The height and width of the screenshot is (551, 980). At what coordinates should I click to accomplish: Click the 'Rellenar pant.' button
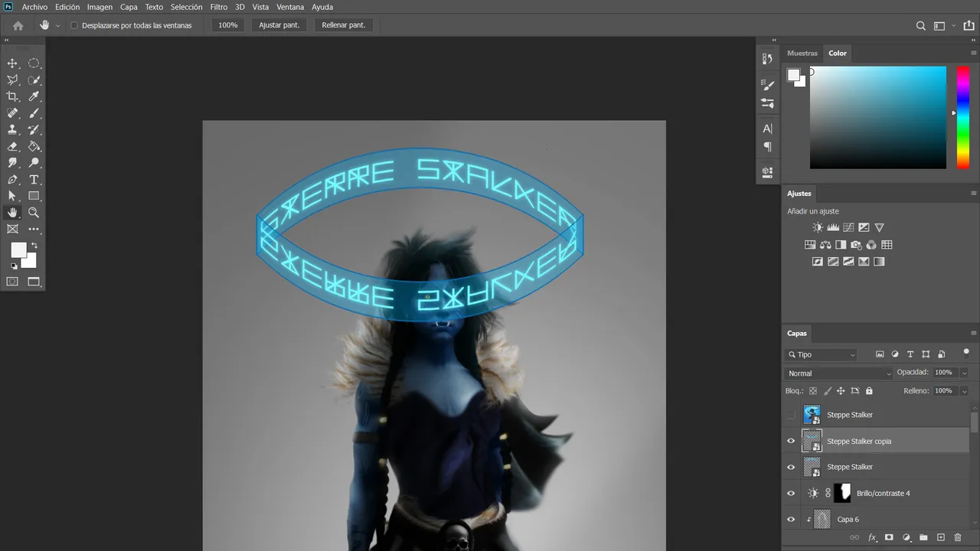point(344,25)
